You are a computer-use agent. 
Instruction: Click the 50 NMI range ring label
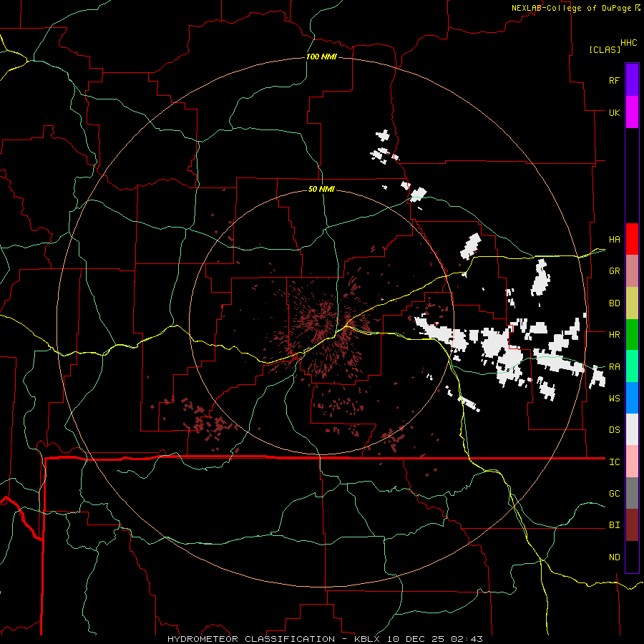(321, 189)
